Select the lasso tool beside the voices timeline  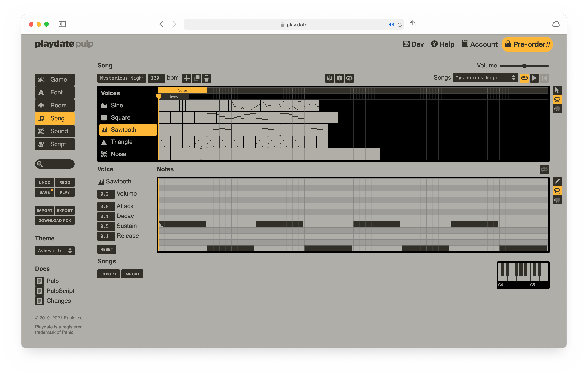pyautogui.click(x=557, y=100)
